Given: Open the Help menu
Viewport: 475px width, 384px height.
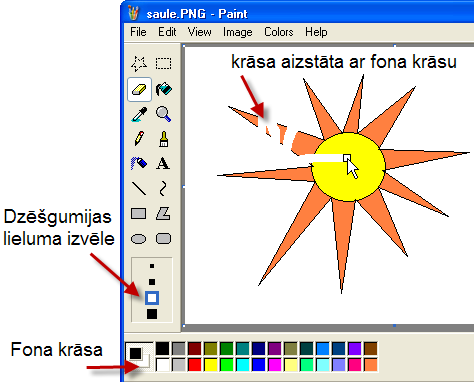Looking at the screenshot, I should click(316, 32).
